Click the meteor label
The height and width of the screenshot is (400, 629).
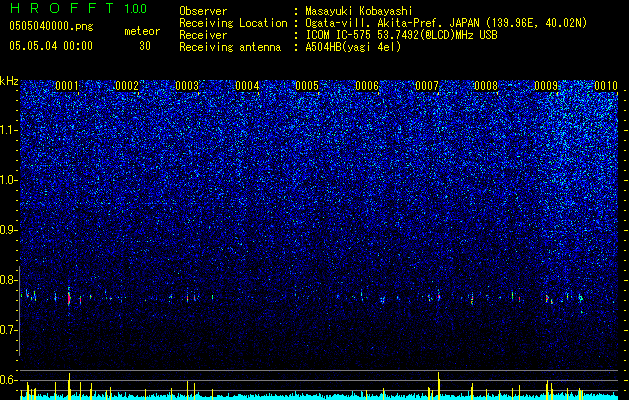[x=142, y=31]
